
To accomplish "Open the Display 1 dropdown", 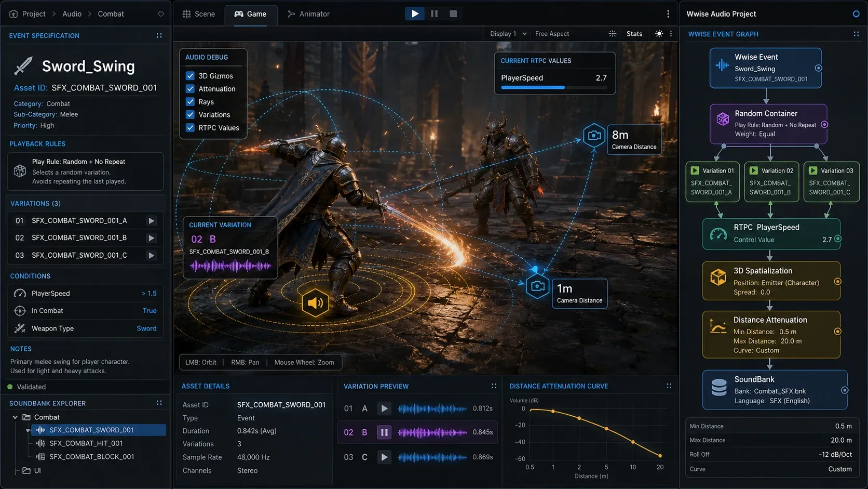I will [x=508, y=34].
